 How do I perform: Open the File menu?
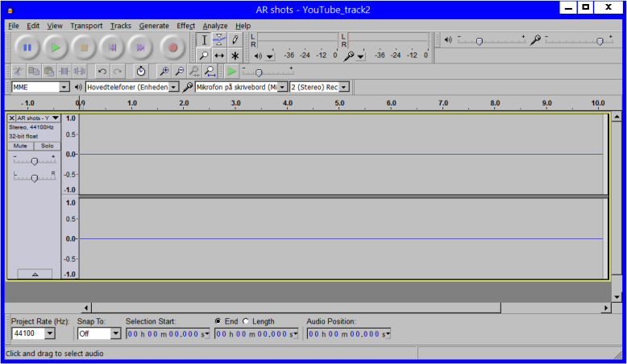[x=14, y=26]
